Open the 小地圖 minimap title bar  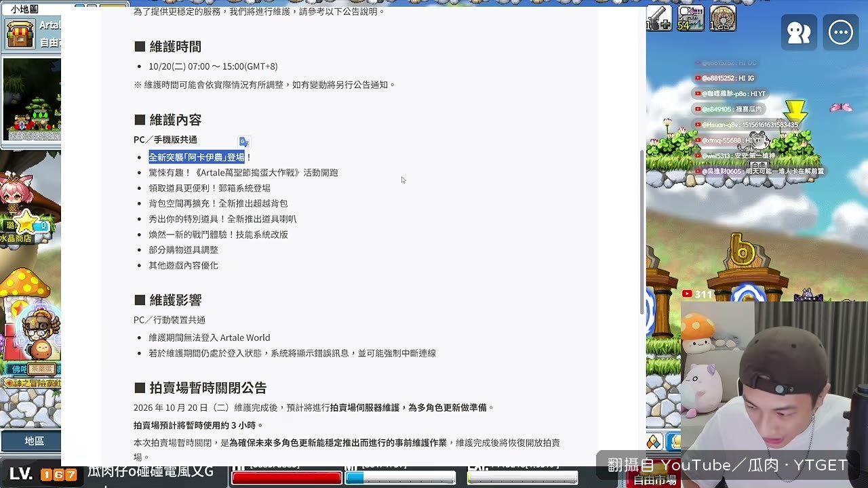click(31, 9)
